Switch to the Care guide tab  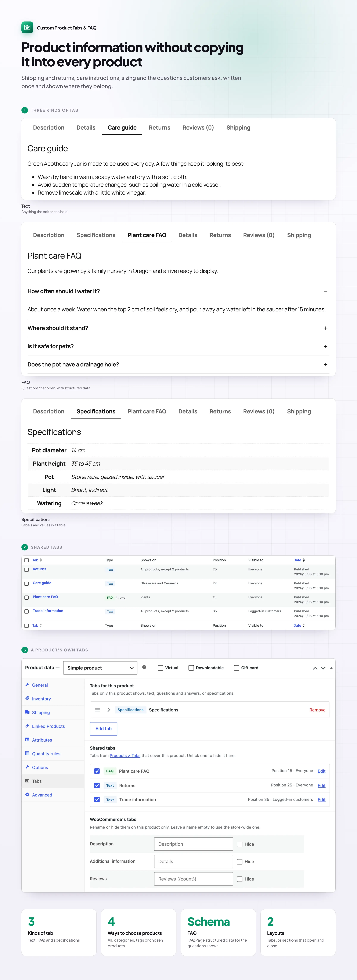122,127
